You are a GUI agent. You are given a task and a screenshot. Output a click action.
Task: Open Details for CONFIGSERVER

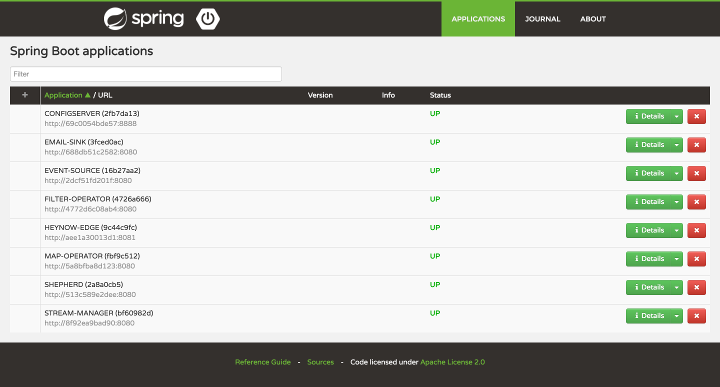pyautogui.click(x=648, y=117)
